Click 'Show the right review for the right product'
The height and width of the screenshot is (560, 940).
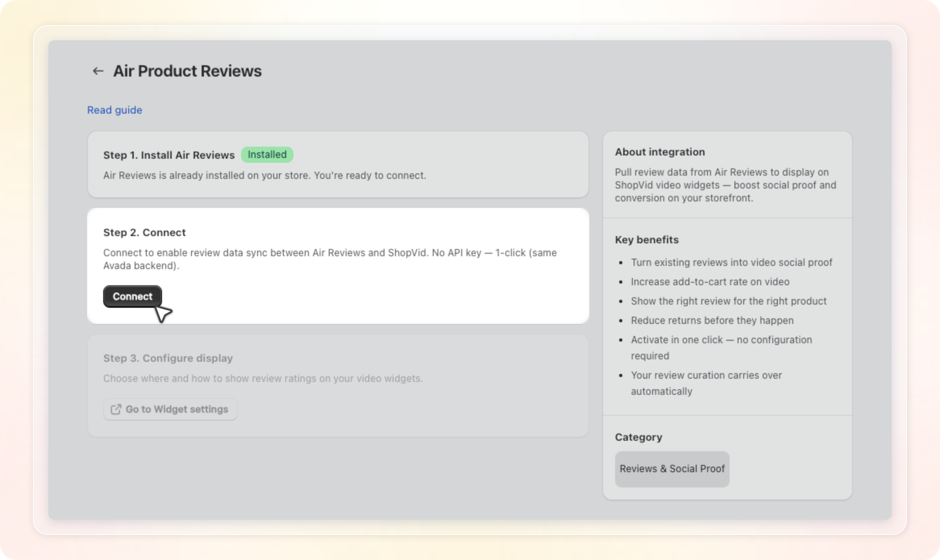click(728, 301)
